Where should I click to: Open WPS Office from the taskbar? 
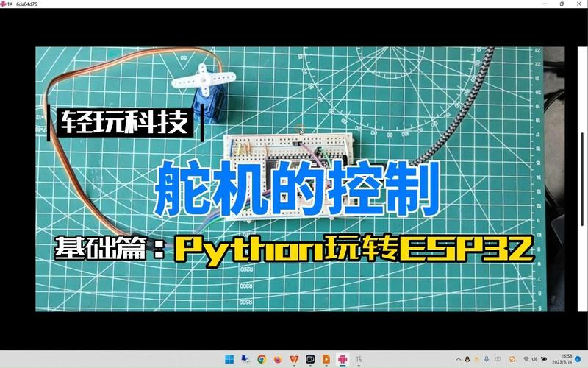pyautogui.click(x=295, y=359)
